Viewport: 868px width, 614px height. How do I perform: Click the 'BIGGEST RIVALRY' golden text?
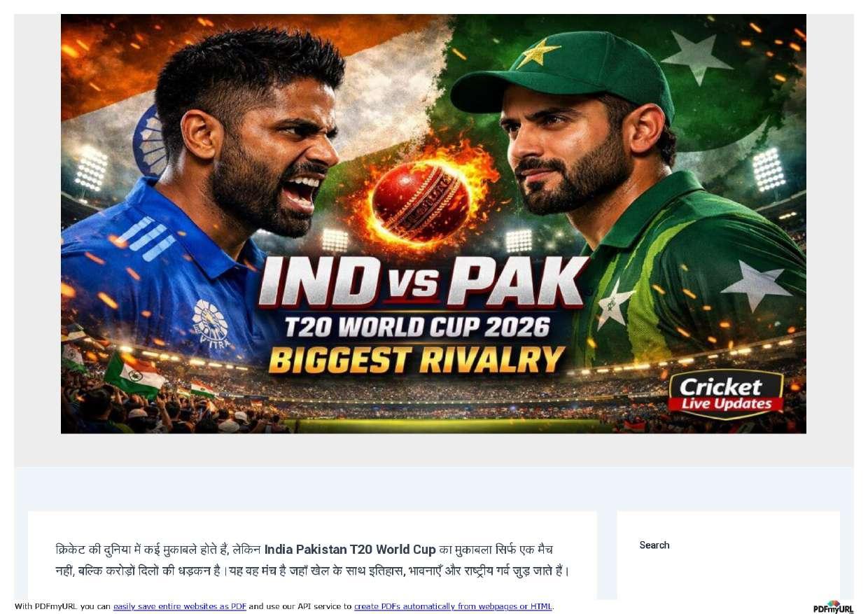pyautogui.click(x=417, y=360)
